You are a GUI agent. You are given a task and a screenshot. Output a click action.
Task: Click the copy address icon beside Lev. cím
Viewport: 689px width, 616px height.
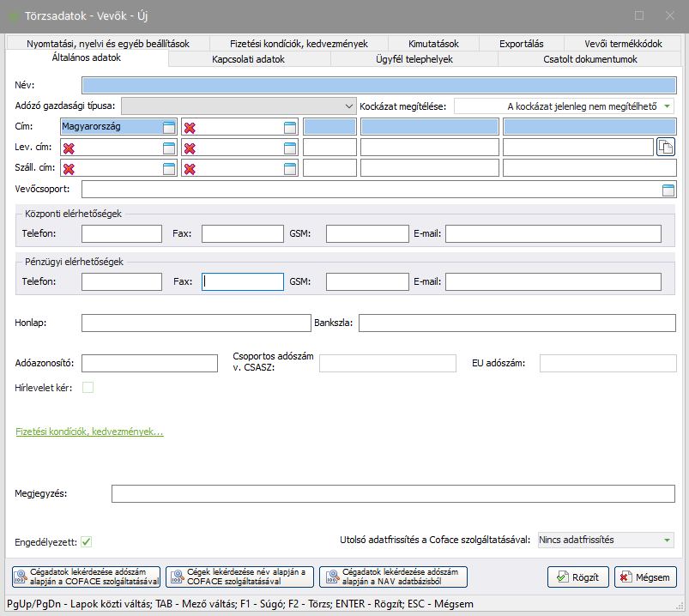[666, 148]
